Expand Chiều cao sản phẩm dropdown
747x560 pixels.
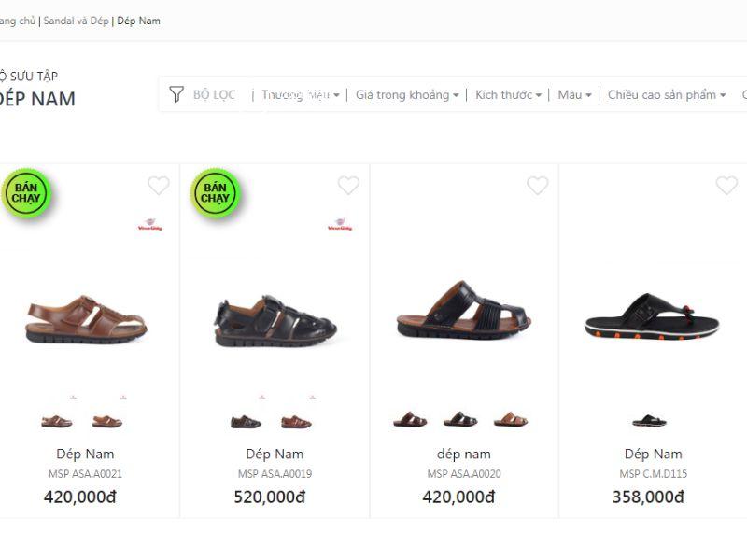tap(666, 94)
